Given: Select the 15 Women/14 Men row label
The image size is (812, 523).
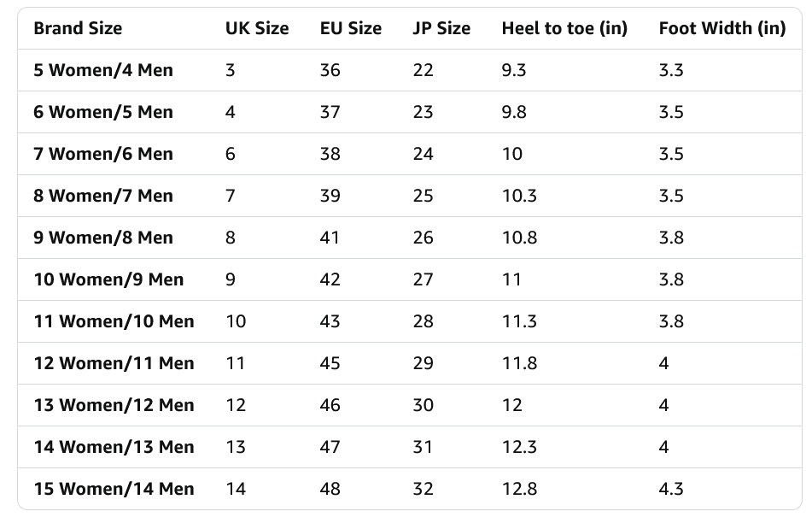Looking at the screenshot, I should [114, 489].
